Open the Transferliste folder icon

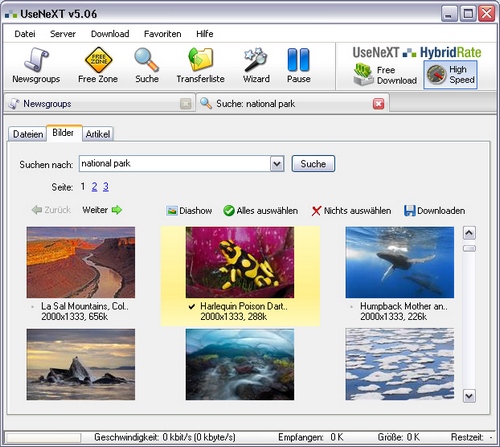tap(201, 59)
